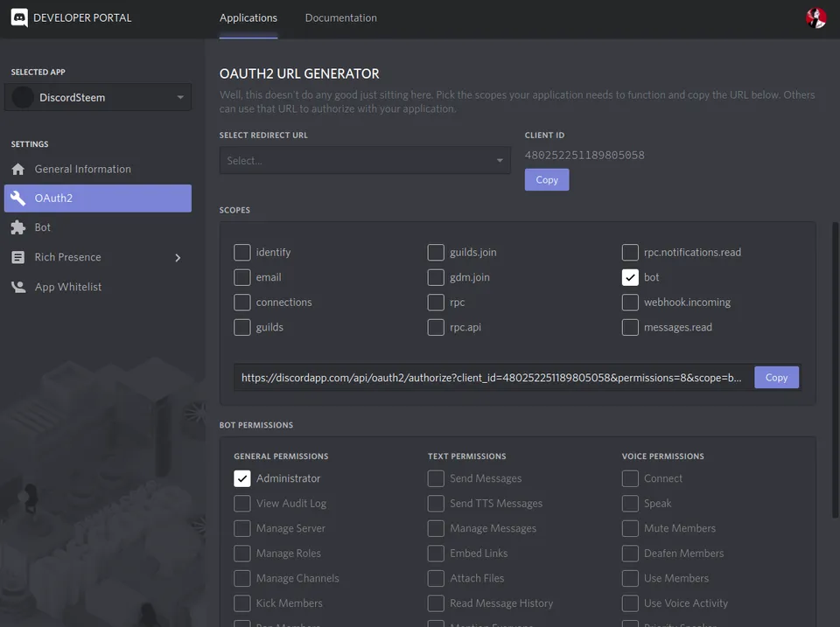Enable the email scope checkbox
The height and width of the screenshot is (627, 840).
click(x=242, y=277)
